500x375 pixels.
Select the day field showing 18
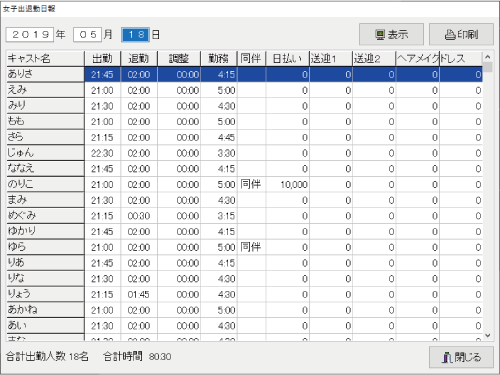coord(136,35)
